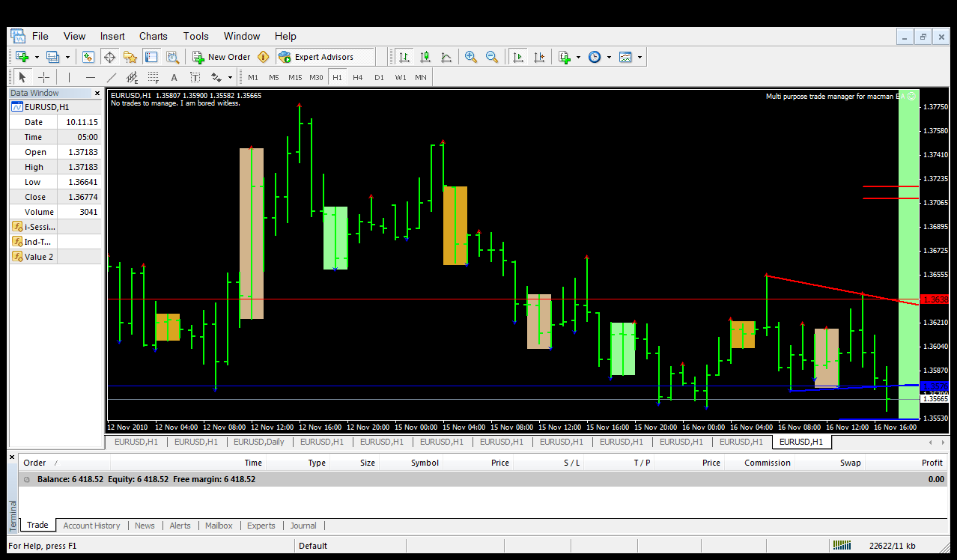
Task: Open the Account History terminal tab
Action: tap(91, 526)
